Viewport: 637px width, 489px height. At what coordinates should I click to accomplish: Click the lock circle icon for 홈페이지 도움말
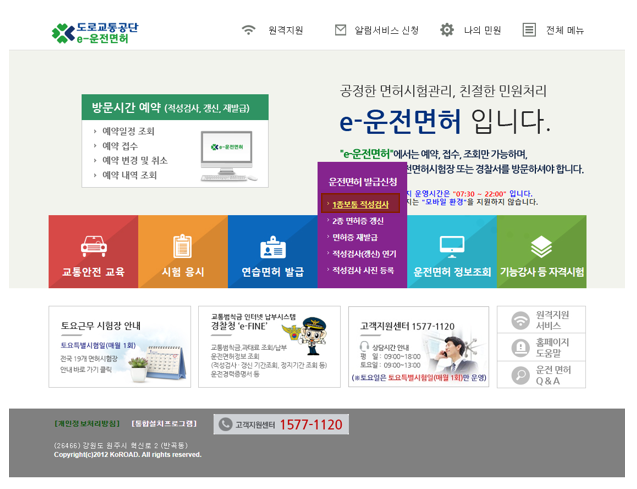click(x=520, y=348)
